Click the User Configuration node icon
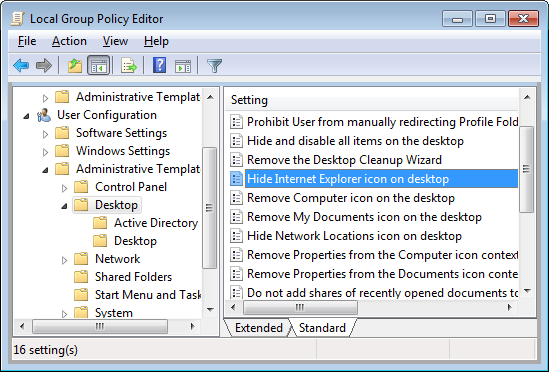The width and height of the screenshot is (549, 372). point(44,115)
